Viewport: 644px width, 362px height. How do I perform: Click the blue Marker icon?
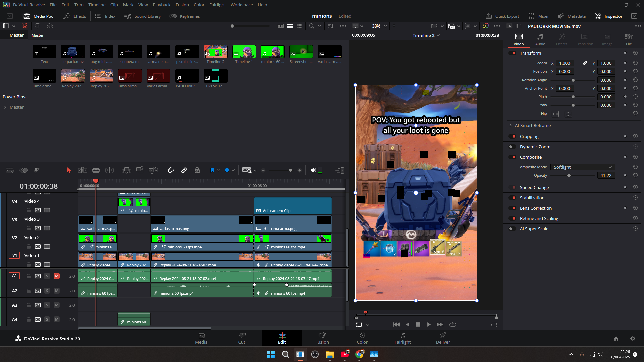pyautogui.click(x=227, y=170)
